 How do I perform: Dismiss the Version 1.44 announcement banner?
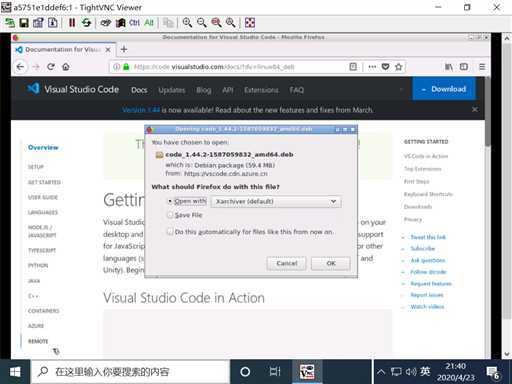475,109
